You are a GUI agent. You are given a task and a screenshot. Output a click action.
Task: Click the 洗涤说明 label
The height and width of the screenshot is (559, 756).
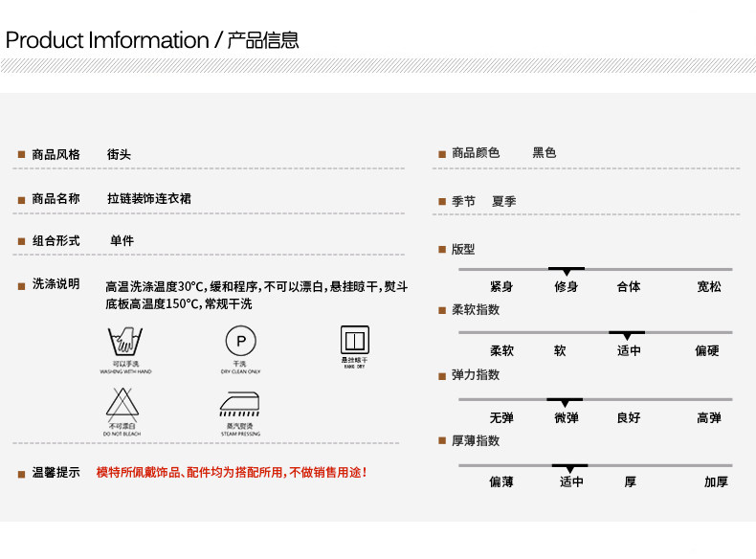coord(56,283)
